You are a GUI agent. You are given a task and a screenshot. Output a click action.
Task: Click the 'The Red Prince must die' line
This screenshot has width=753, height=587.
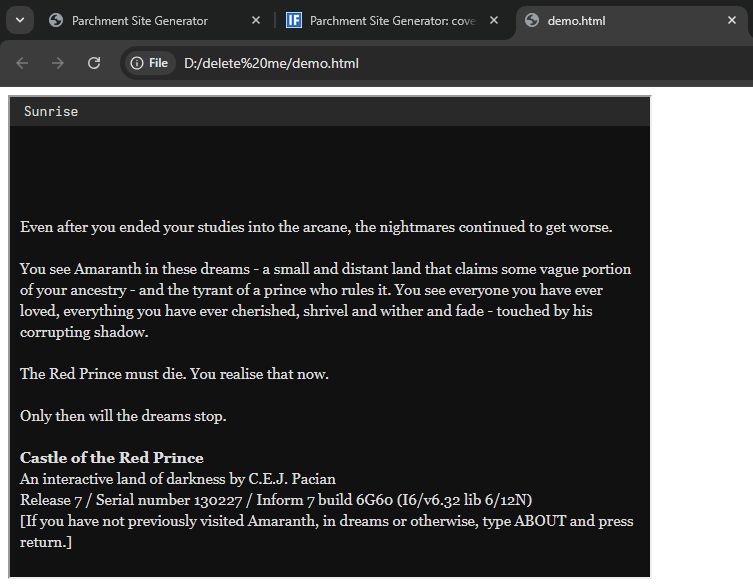pos(174,374)
